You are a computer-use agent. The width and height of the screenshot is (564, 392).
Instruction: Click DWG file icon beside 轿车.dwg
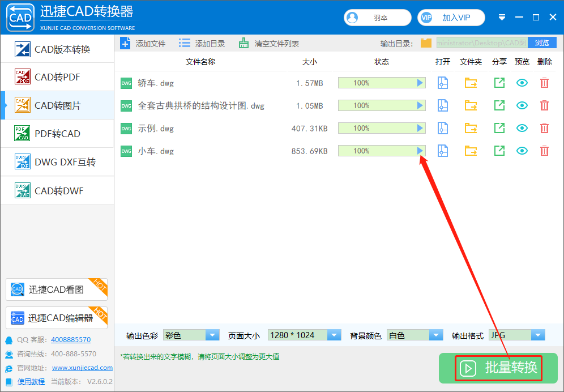click(126, 83)
